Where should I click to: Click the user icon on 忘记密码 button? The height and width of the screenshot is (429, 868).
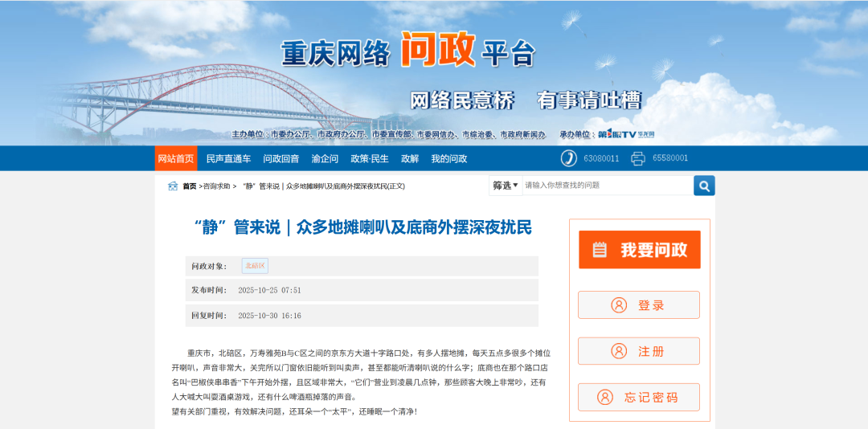(x=605, y=397)
